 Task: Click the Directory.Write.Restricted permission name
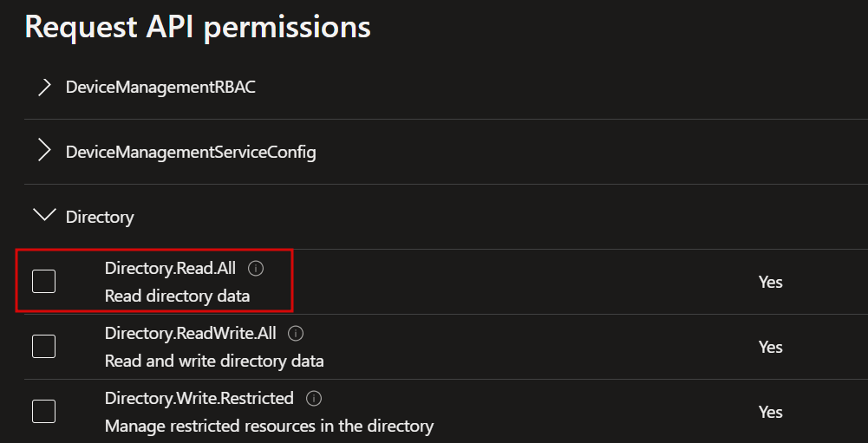(199, 398)
